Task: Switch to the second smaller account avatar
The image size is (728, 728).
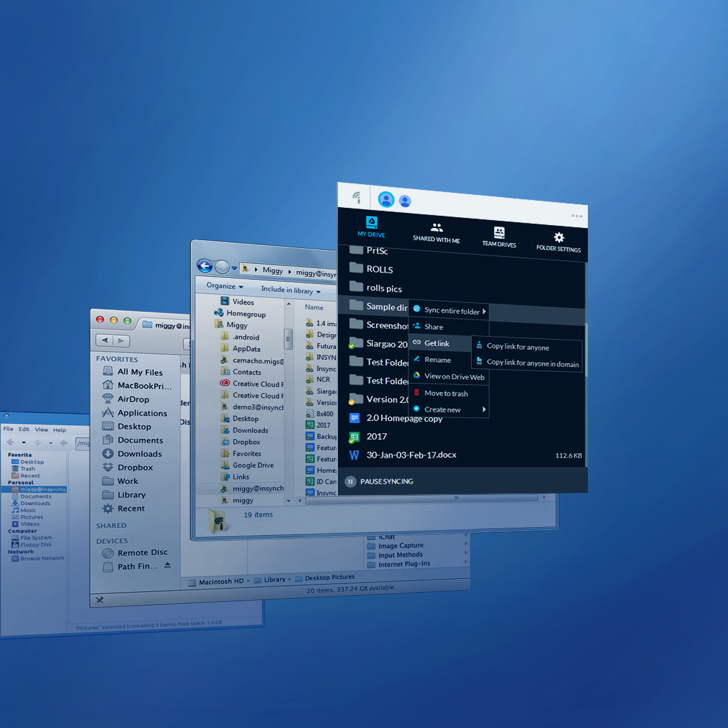Action: (405, 201)
